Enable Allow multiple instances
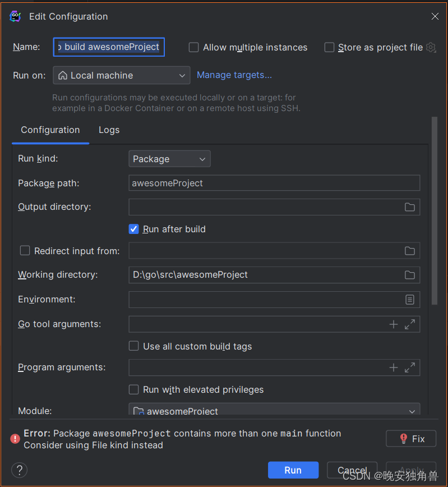Image resolution: width=448 pixels, height=487 pixels. (193, 48)
